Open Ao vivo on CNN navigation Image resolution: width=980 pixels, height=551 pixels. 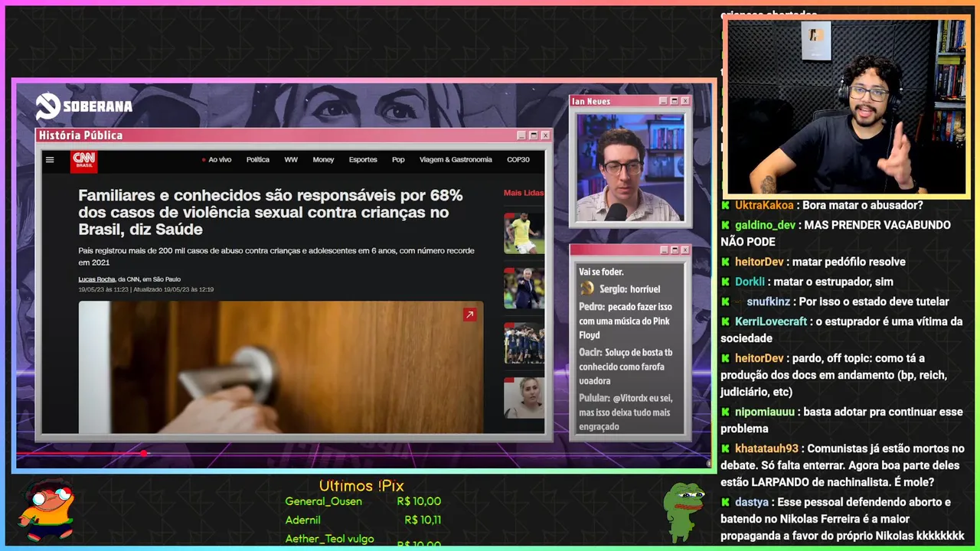point(217,160)
